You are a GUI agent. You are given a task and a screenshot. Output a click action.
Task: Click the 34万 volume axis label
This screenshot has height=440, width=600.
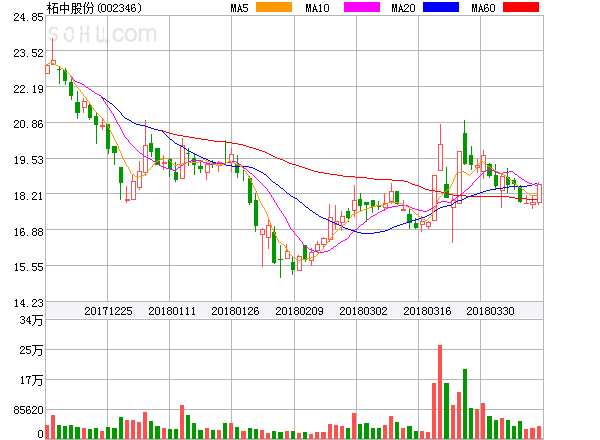[31, 320]
